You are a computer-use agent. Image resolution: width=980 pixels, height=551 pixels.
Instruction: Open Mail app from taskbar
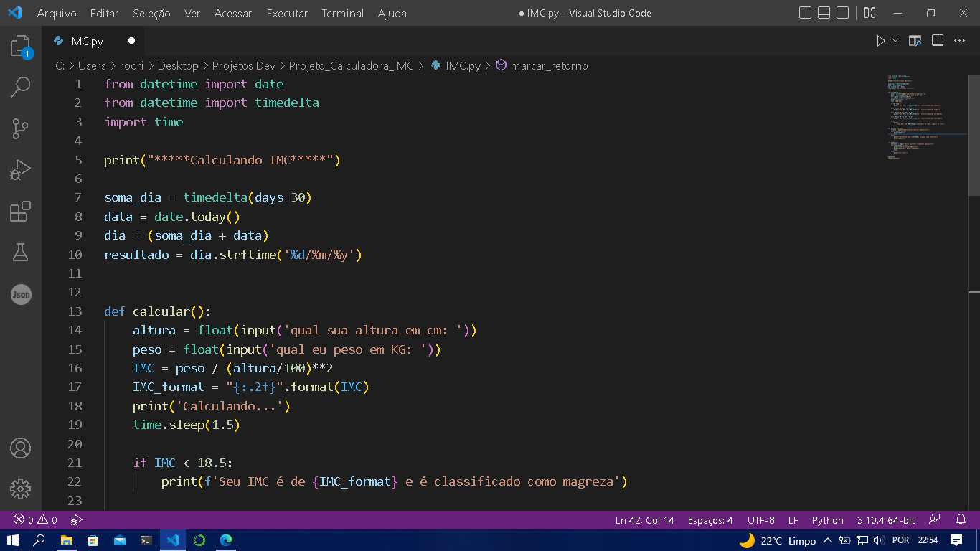[x=119, y=540]
